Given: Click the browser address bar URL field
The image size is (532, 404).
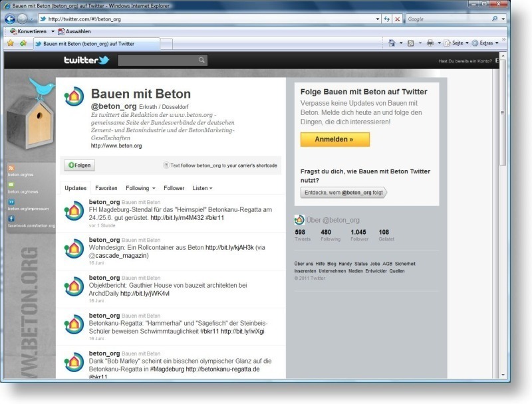Looking at the screenshot, I should point(207,19).
